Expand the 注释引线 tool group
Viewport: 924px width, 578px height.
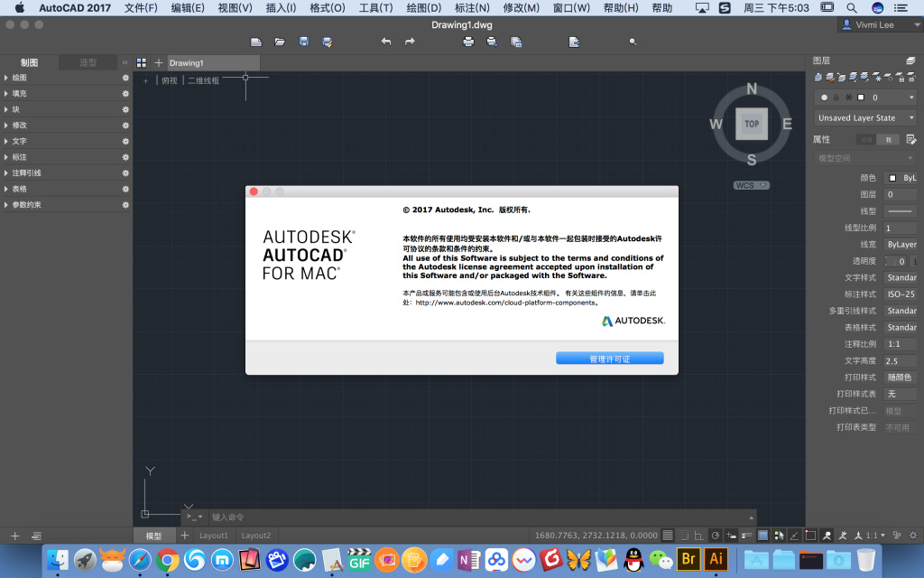tap(6, 172)
